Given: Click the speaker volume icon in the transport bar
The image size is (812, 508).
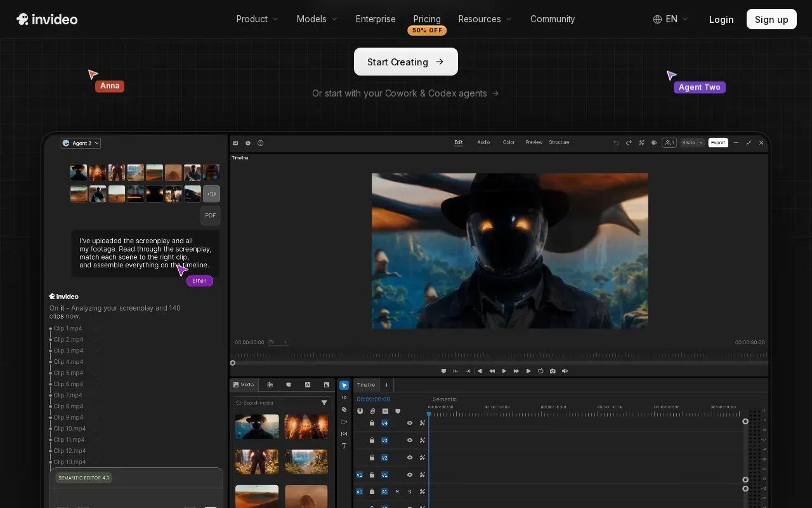Looking at the screenshot, I should 565,371.
